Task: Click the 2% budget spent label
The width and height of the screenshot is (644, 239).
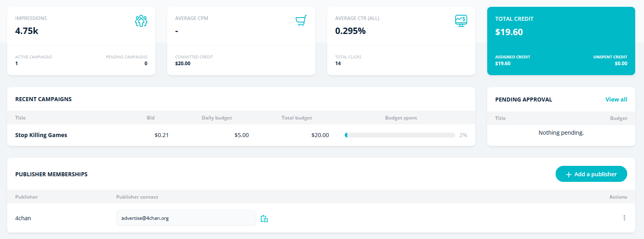Action: pyautogui.click(x=463, y=135)
